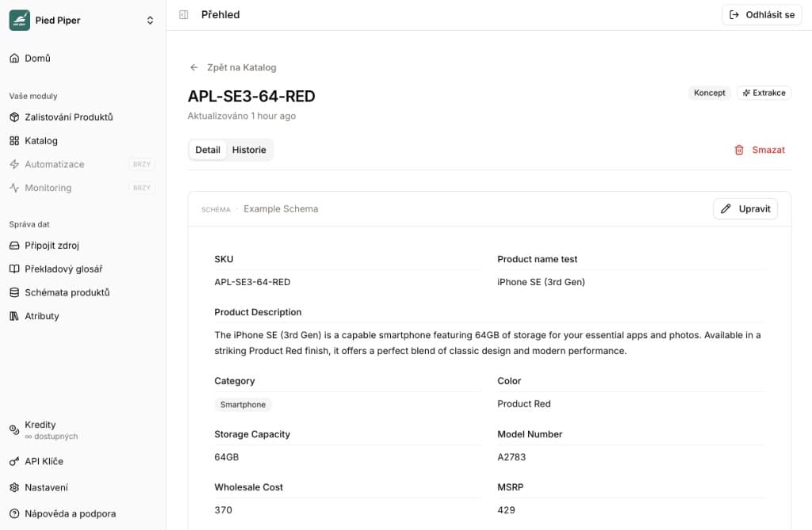Click the pencil icon in Upravit
Screen dimensions: 812x530
tap(726, 208)
